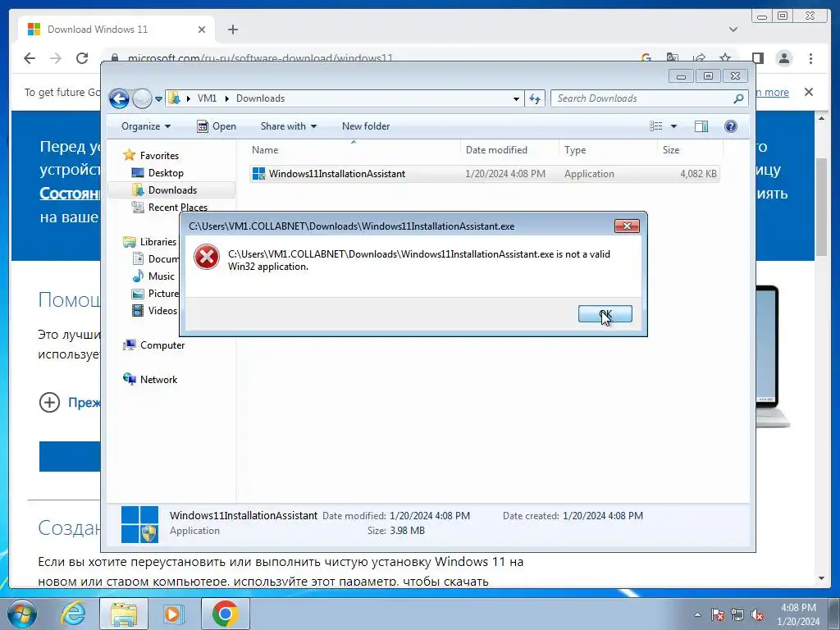
Task: Open Recent Places in the navigation pane
Action: click(177, 208)
